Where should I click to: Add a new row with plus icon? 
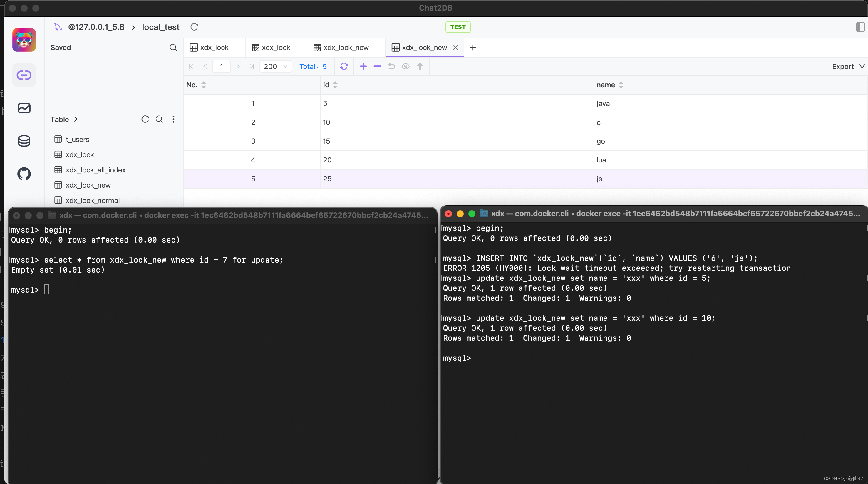[x=363, y=66]
